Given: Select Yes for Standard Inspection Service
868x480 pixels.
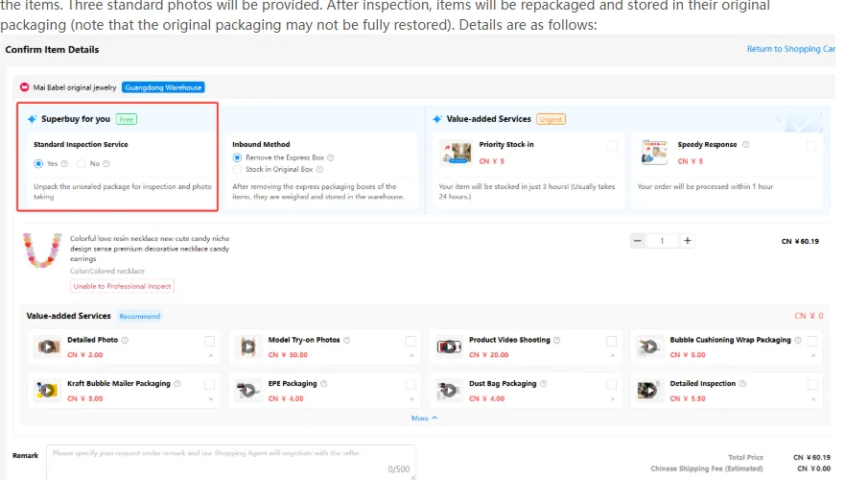Looking at the screenshot, I should point(38,163).
